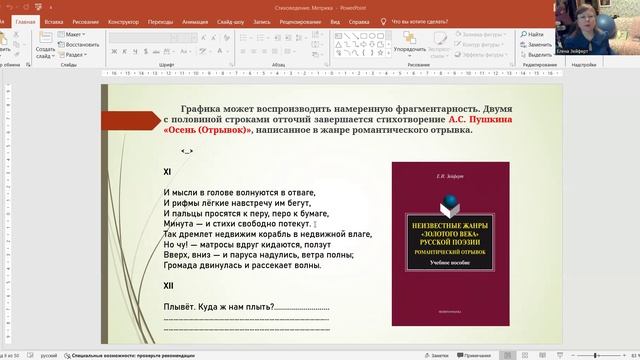
Task: Select the right arrow shape in the gallery
Action: click(x=364, y=44)
